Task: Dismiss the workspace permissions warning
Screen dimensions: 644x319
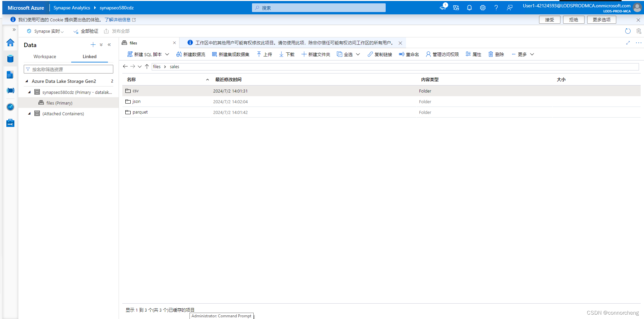Action: click(400, 43)
